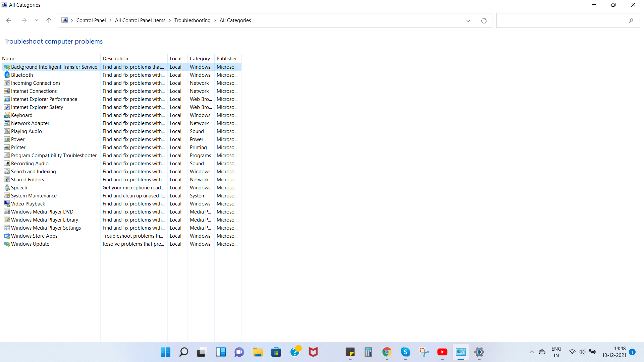Expand breadcrumb navigation dropdown arrow
The width and height of the screenshot is (644, 362).
coord(468,20)
